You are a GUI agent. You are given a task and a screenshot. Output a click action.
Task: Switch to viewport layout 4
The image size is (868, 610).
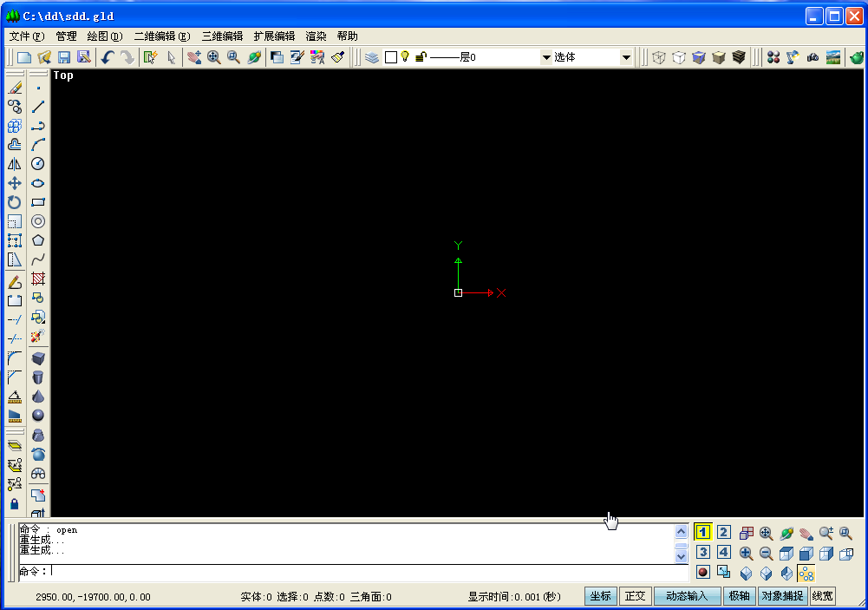(x=723, y=553)
